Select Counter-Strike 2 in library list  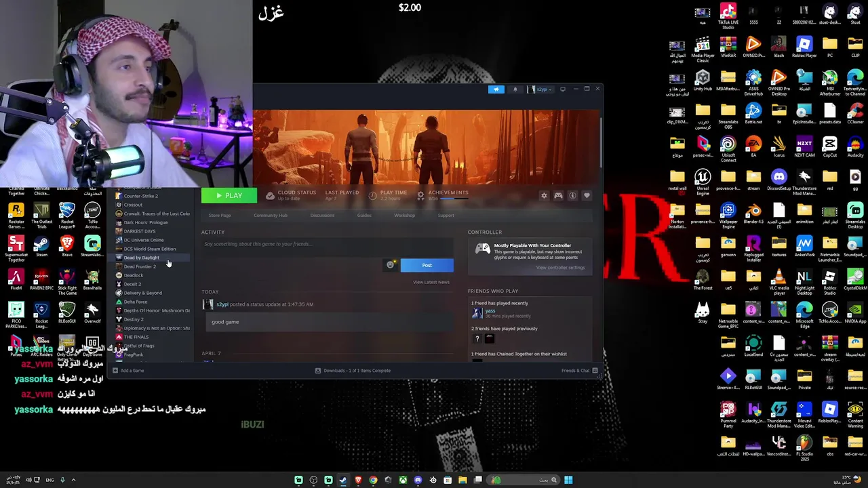coord(140,196)
